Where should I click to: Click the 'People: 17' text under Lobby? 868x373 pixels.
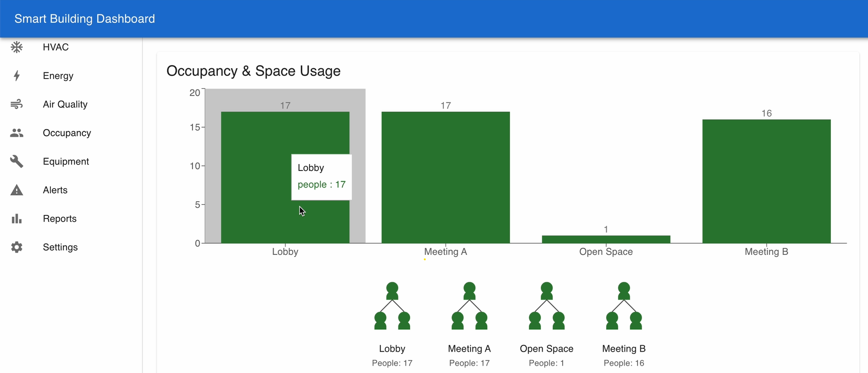click(x=392, y=363)
